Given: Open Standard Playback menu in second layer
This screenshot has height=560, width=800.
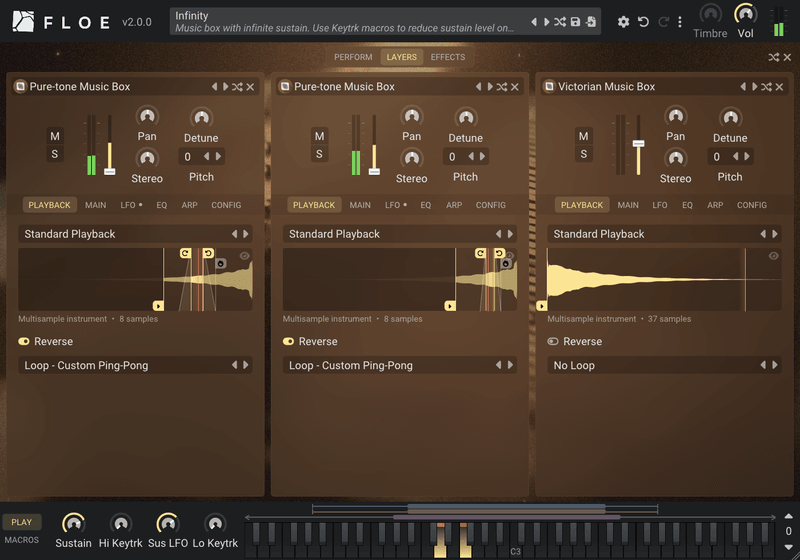Looking at the screenshot, I should click(400, 234).
